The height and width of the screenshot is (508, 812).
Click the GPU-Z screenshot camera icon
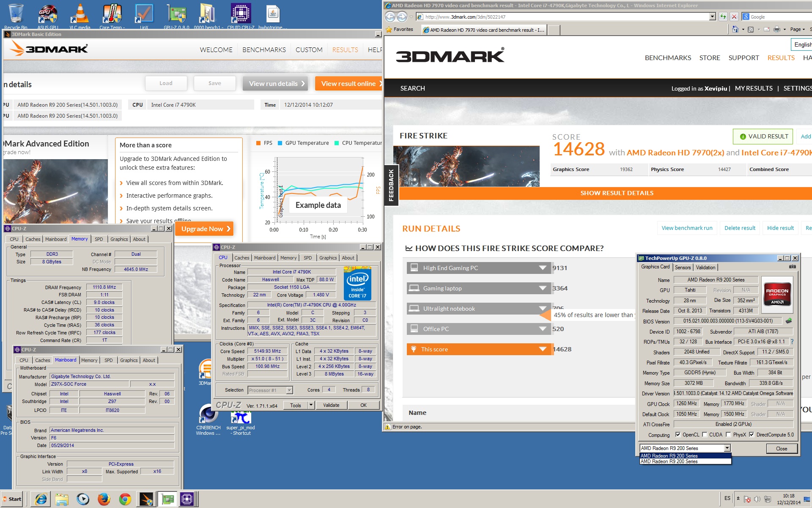tap(792, 267)
